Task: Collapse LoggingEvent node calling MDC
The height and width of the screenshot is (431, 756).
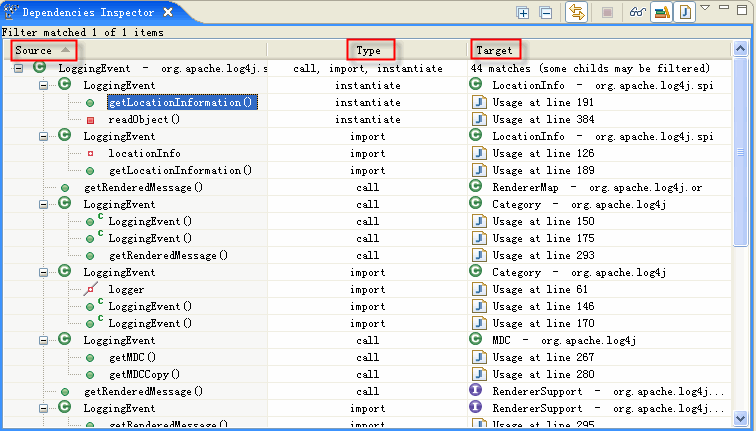Action: pos(43,340)
